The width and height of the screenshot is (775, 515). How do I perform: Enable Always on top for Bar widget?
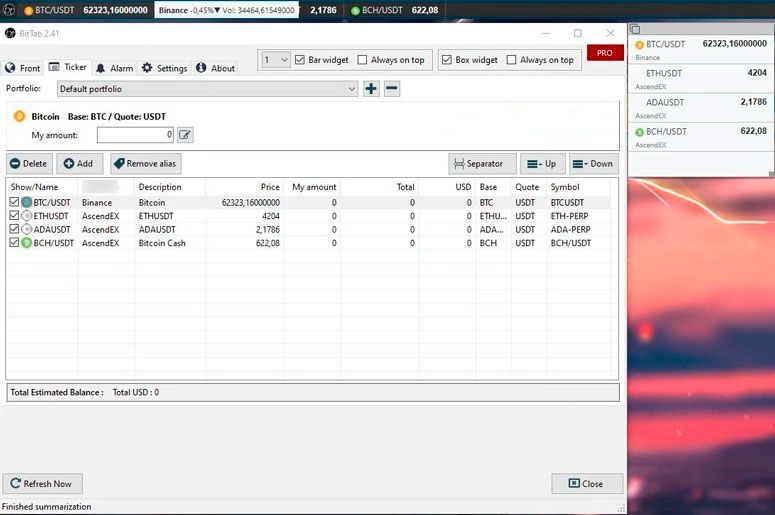tap(363, 60)
